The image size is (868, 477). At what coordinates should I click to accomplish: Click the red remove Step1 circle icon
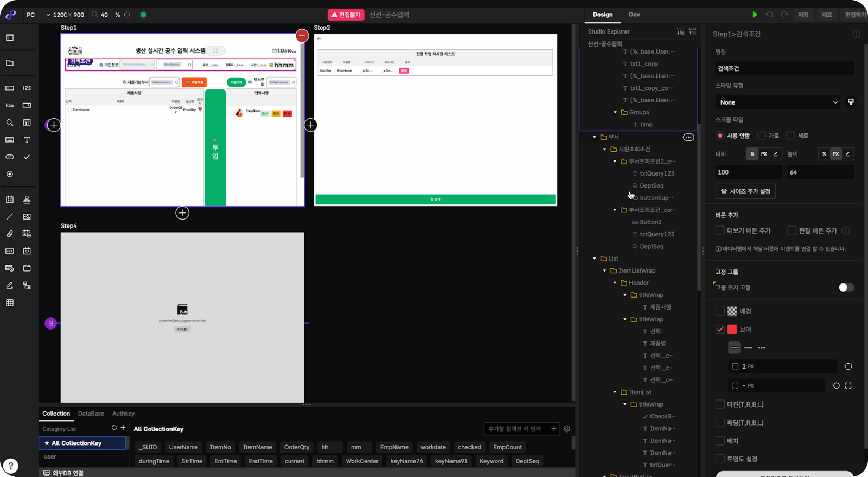coord(302,36)
